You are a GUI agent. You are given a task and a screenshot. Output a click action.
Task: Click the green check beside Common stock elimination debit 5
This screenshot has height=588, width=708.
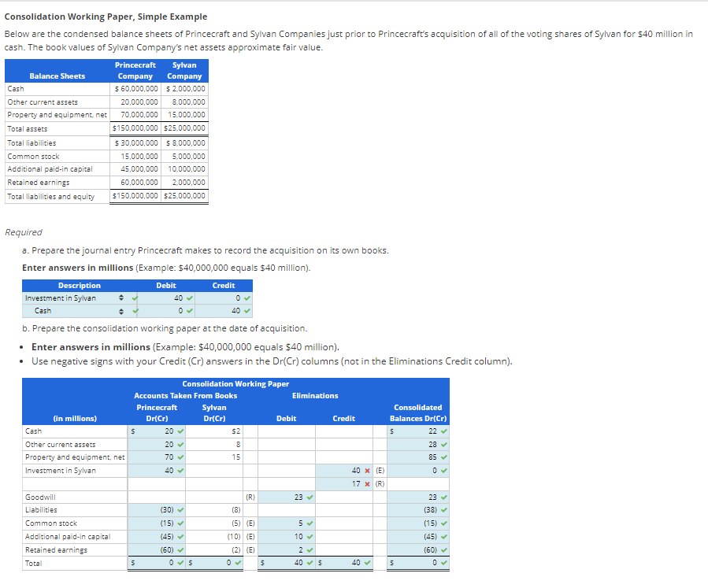point(310,523)
